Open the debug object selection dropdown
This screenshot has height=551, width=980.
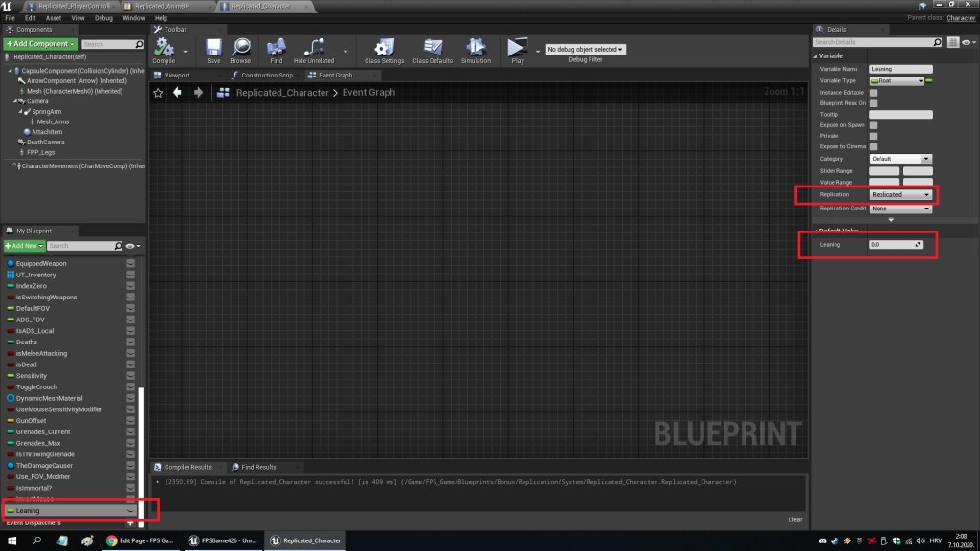pyautogui.click(x=585, y=50)
